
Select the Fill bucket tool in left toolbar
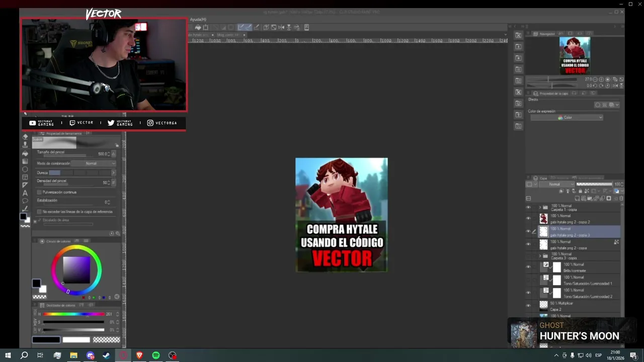pos(25,153)
